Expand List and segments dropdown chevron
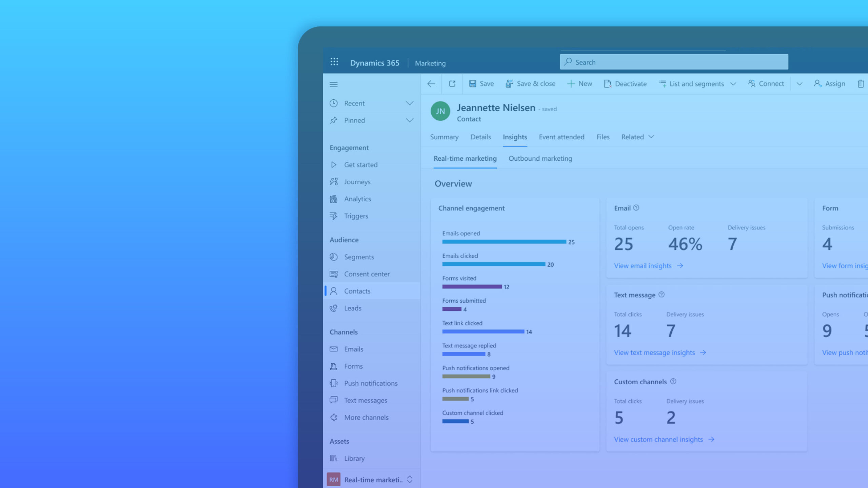 pos(733,84)
